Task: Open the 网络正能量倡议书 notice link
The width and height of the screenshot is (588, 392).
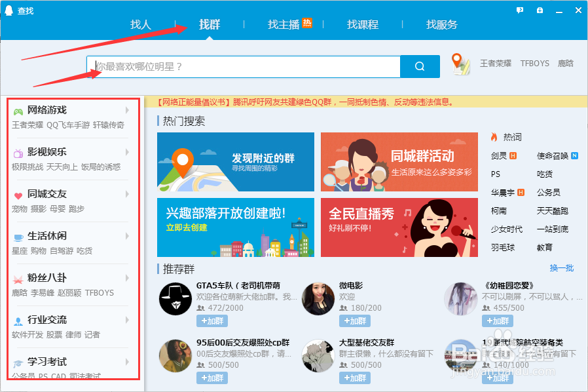Action: [305, 102]
